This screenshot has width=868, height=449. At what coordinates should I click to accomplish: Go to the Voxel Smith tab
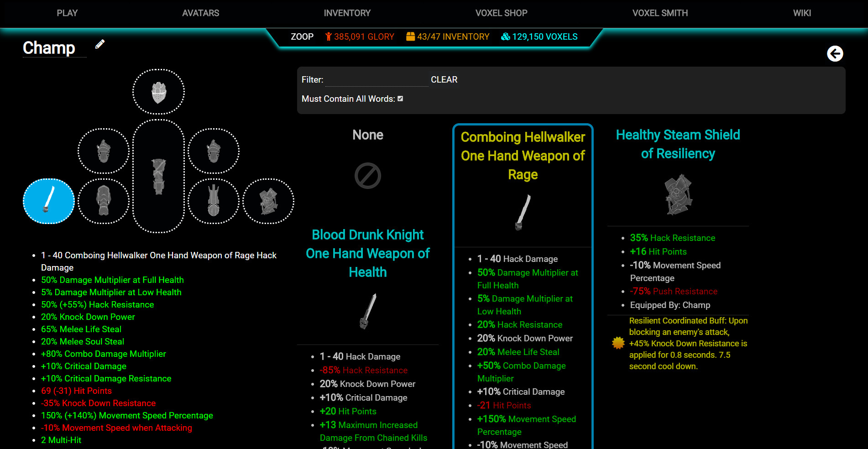(660, 13)
